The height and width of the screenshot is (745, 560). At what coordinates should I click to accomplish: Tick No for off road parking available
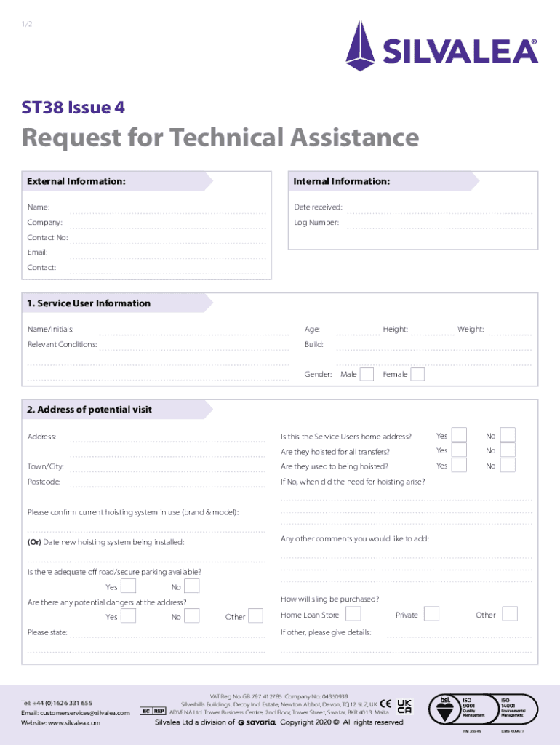point(192,586)
